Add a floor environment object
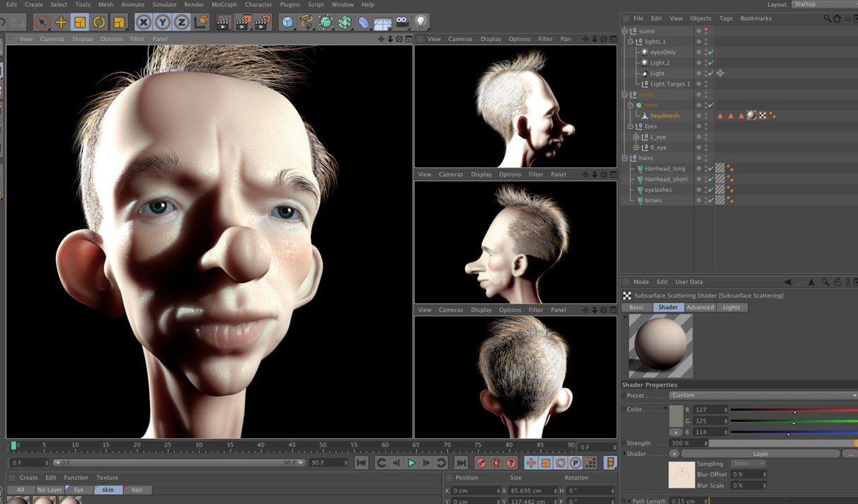The image size is (858, 504). tap(383, 23)
